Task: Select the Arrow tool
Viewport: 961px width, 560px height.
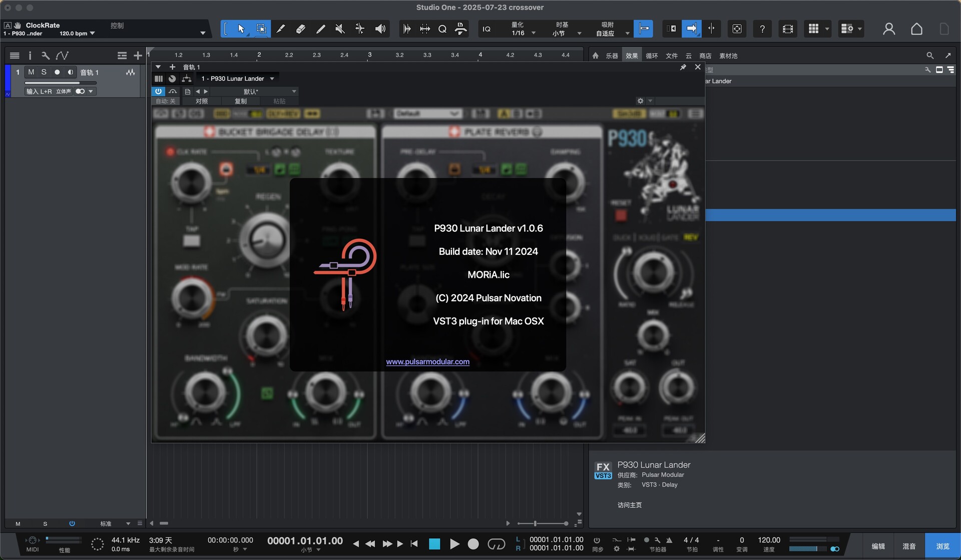Action: [x=241, y=29]
